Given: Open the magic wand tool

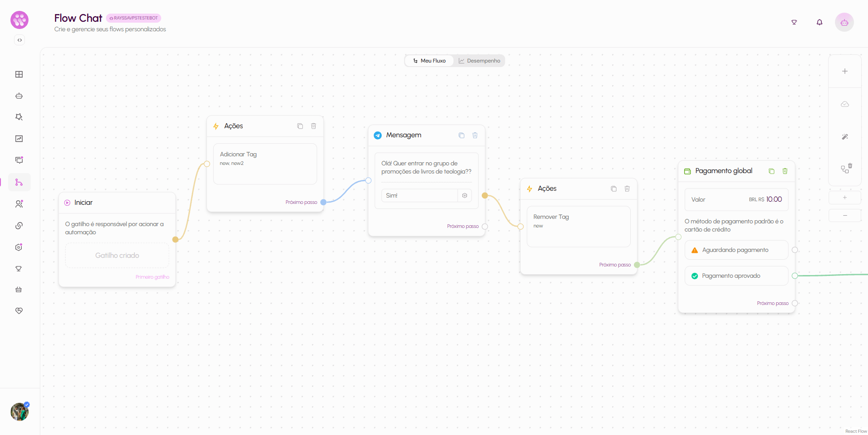Looking at the screenshot, I should (x=845, y=137).
